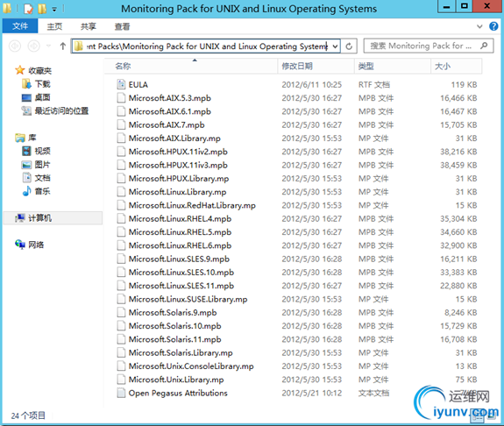Image resolution: width=504 pixels, height=426 pixels.
Task: Sort files by 大小 column
Action: [x=457, y=67]
